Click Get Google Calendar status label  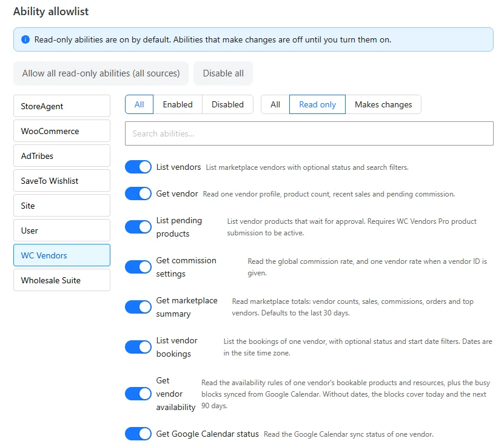click(207, 434)
